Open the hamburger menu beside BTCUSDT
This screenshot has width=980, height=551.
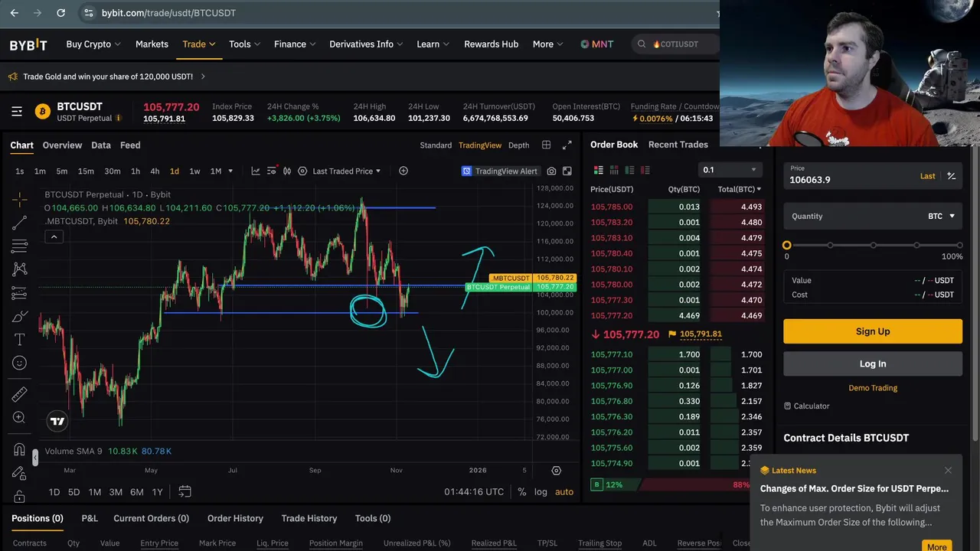[17, 112]
